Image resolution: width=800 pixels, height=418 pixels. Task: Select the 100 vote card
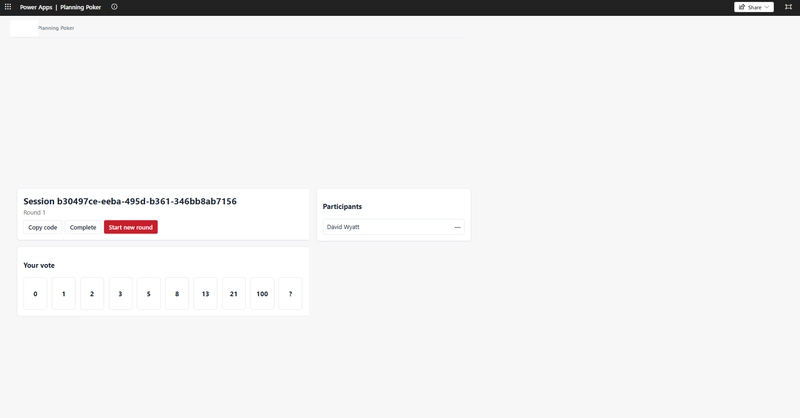point(262,294)
